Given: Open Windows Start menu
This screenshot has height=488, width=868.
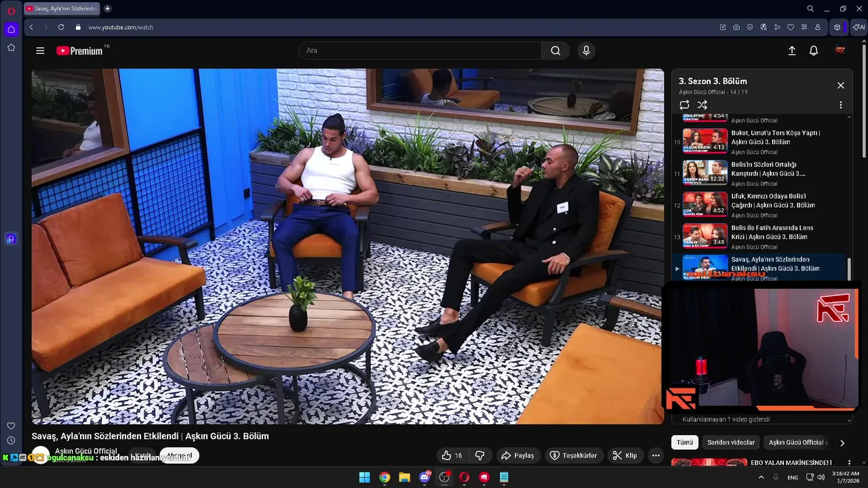Looking at the screenshot, I should [x=364, y=477].
